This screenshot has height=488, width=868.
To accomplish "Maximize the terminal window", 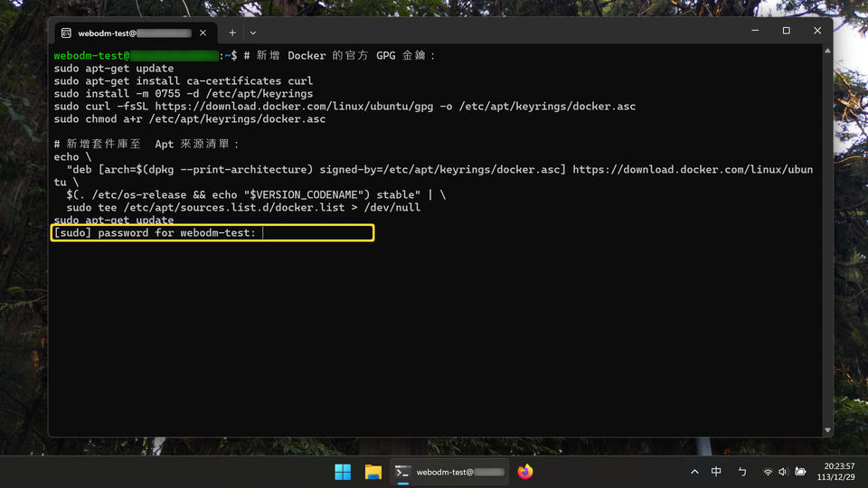I will coord(786,31).
